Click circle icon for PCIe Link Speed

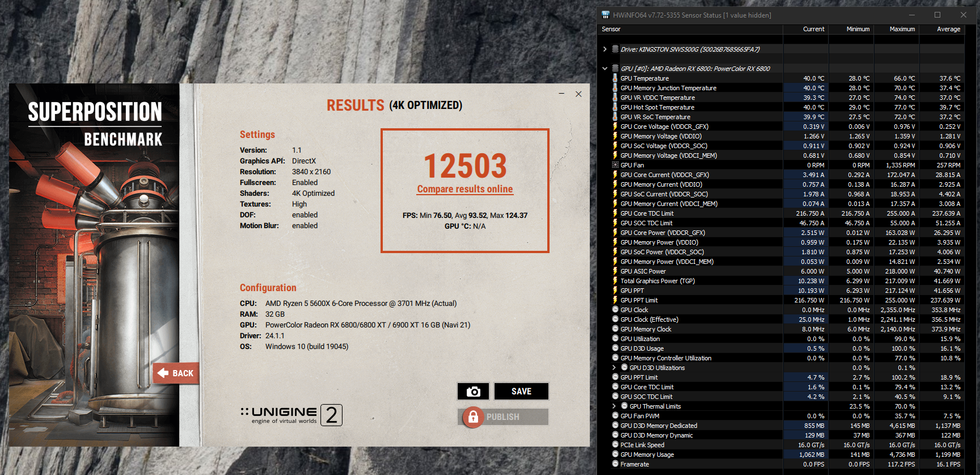[615, 445]
